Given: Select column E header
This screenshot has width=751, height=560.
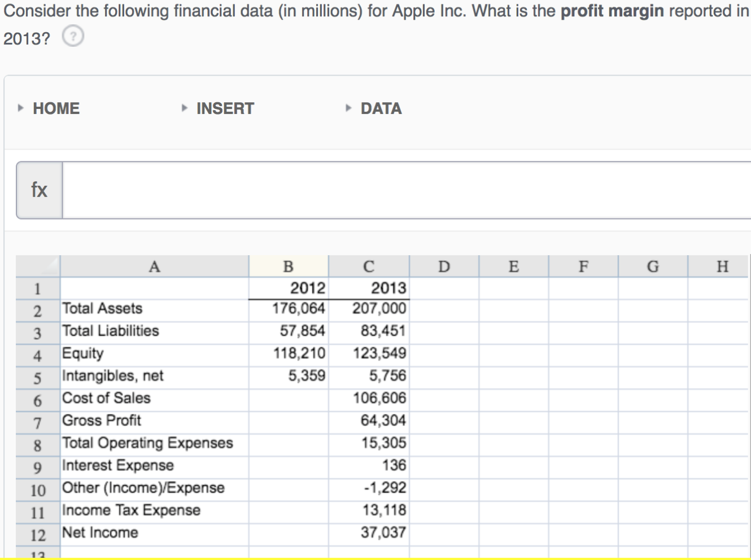Looking at the screenshot, I should [514, 266].
